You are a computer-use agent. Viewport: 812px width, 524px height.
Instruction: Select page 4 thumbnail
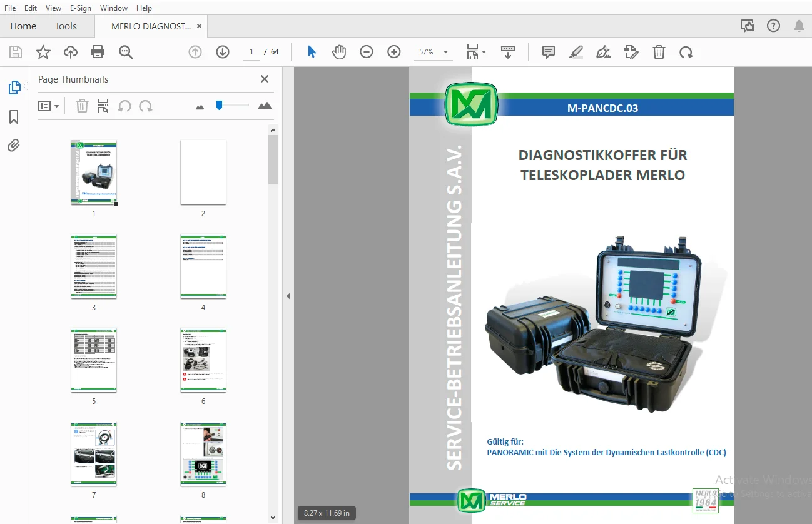203,267
